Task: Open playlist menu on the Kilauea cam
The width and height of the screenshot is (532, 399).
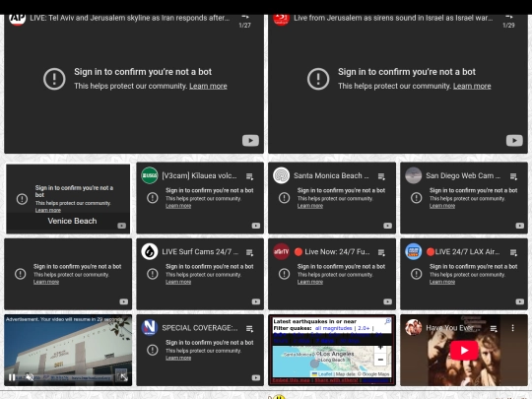Action: 249,176
